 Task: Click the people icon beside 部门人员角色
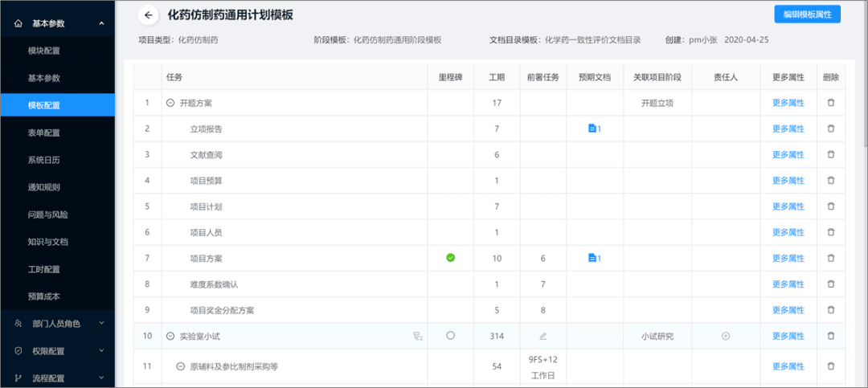[x=18, y=323]
